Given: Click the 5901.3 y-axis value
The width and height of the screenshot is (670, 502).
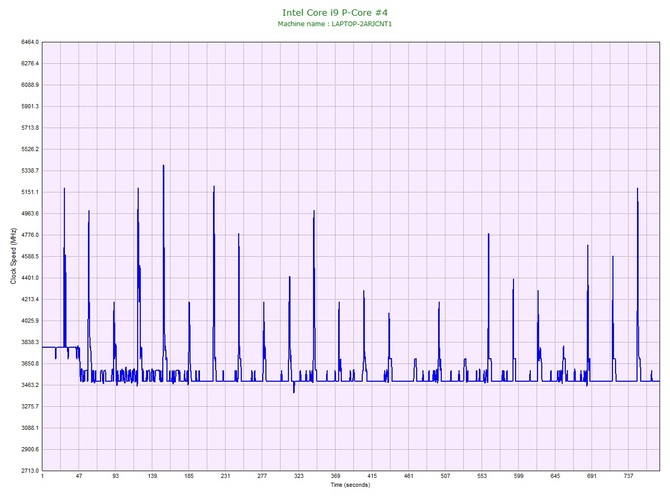Looking at the screenshot, I should coord(30,106).
